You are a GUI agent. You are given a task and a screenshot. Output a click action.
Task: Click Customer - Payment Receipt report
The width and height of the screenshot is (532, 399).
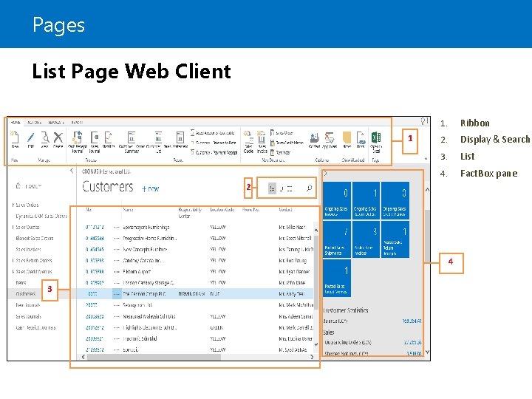tap(214, 152)
